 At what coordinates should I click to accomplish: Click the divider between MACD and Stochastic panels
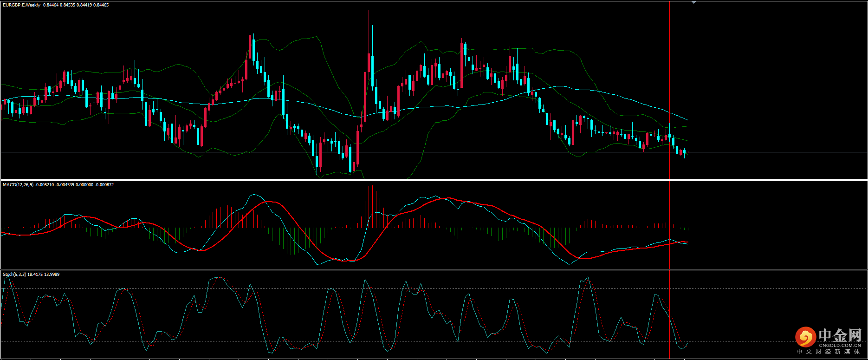(x=434, y=269)
